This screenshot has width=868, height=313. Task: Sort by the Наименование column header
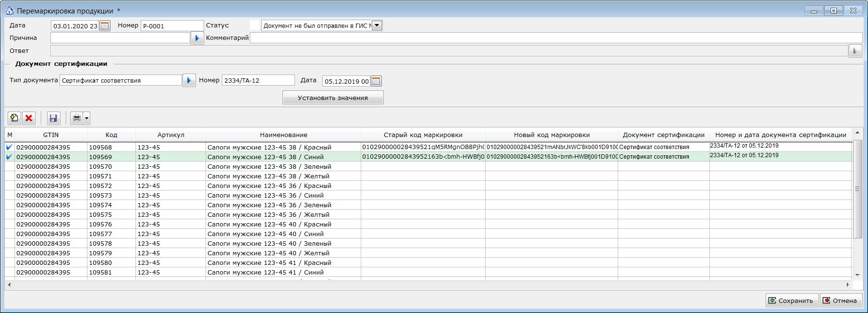point(283,135)
